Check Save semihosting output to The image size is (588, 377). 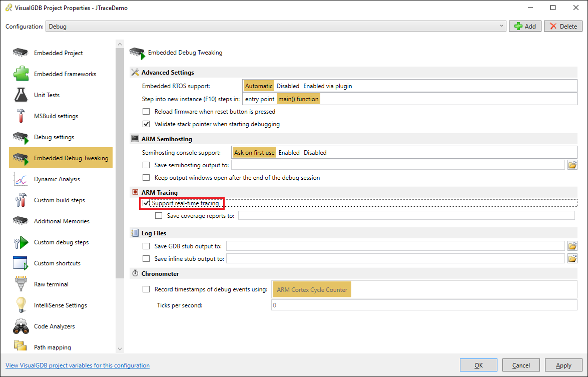point(146,165)
